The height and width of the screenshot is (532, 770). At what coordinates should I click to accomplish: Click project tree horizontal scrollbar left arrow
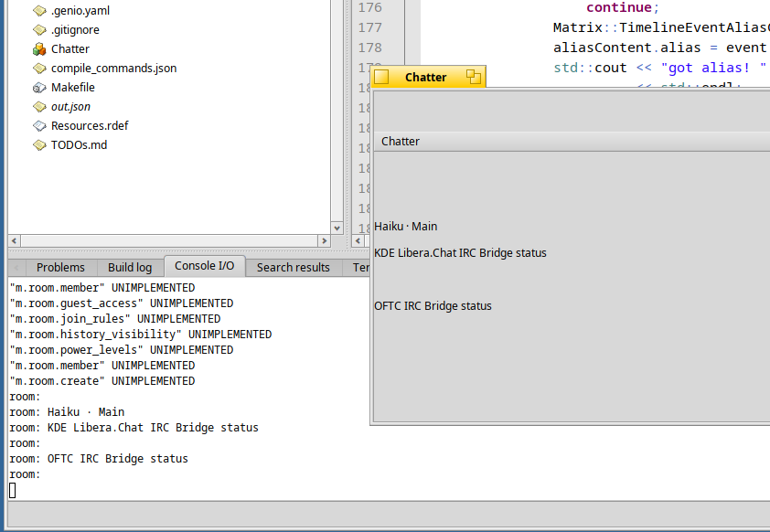tap(14, 241)
